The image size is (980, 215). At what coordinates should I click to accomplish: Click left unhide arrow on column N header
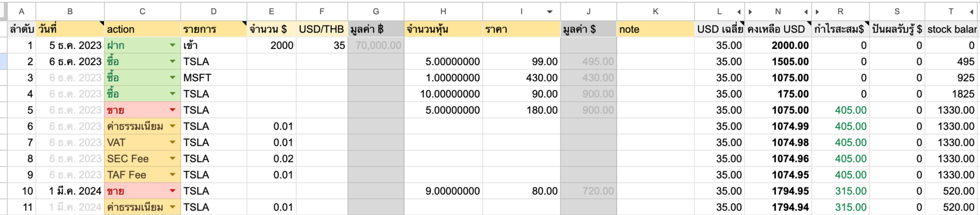(x=751, y=12)
